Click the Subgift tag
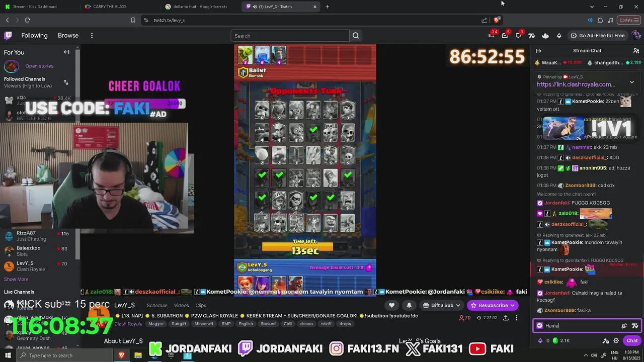644x362 pixels. coord(179,324)
